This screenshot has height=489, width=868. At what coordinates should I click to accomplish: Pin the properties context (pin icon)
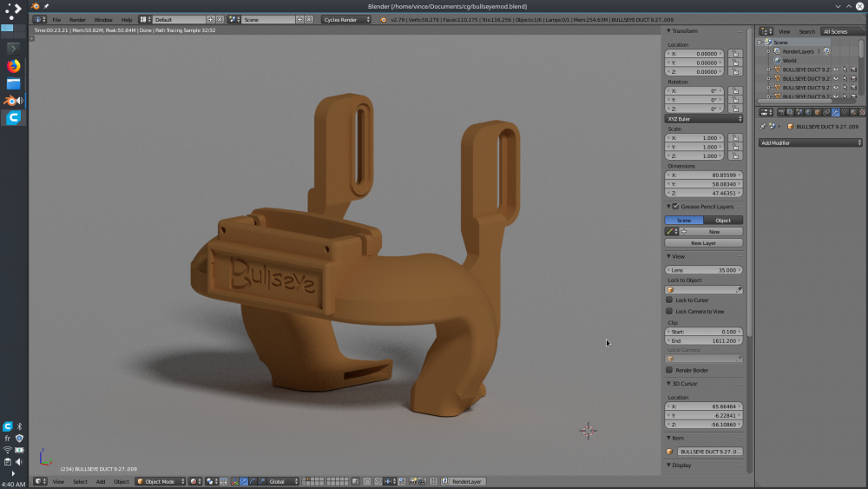(x=763, y=126)
